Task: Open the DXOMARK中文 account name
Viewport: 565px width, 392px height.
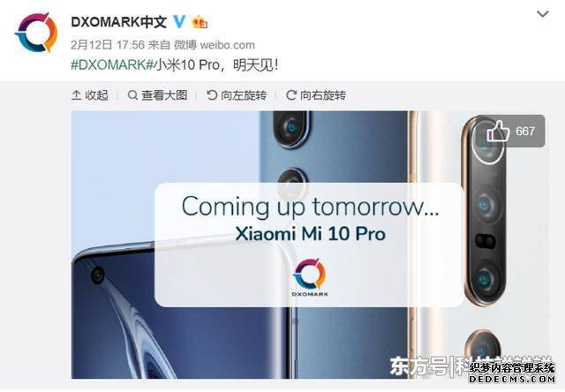Action: 118,22
